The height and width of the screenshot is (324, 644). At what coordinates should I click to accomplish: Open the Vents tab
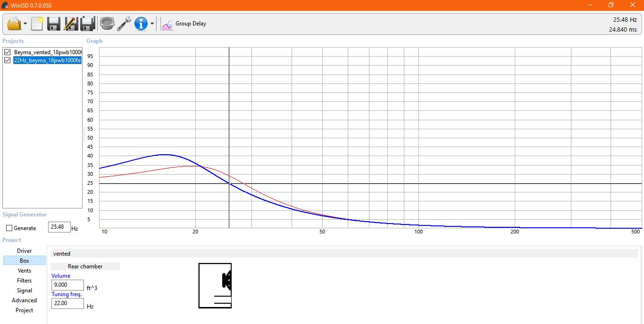tap(25, 271)
